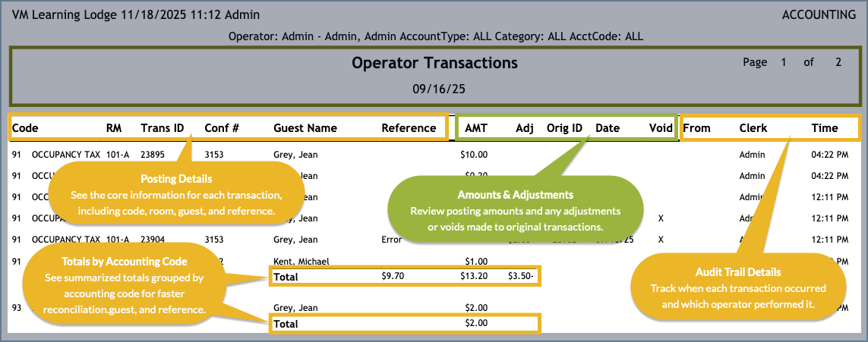Click the $3.50- adjustment total
This screenshot has width=868, height=342.
[x=522, y=277]
